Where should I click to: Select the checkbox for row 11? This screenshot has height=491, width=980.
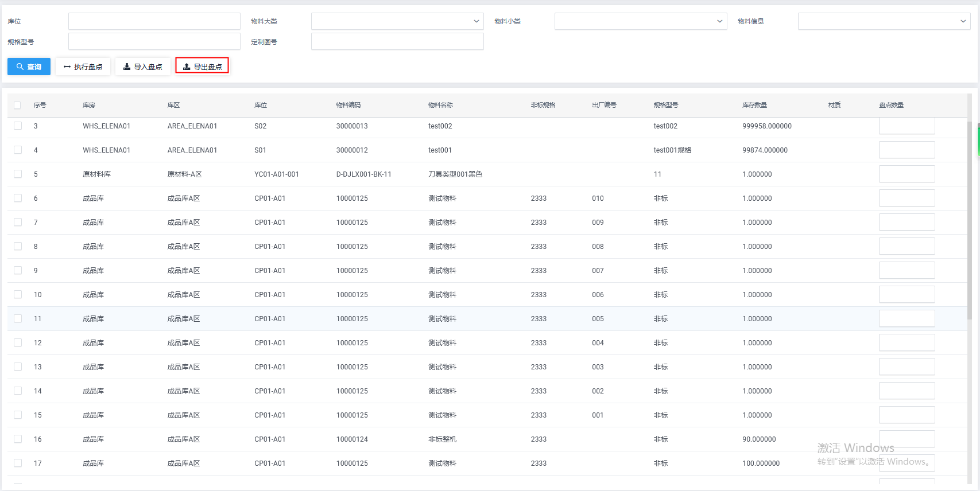coord(18,319)
